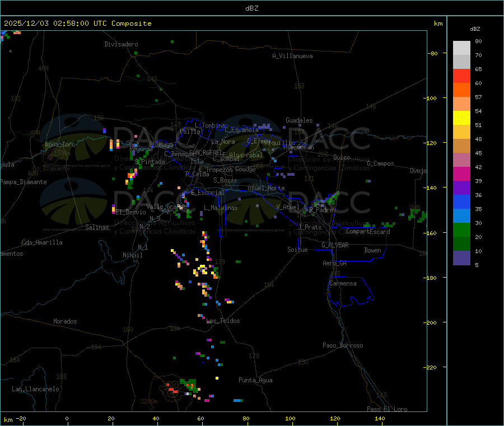This screenshot has width=504, height=426.
Task: Click the 2200m elevation contour label
Action: [x=149, y=401]
